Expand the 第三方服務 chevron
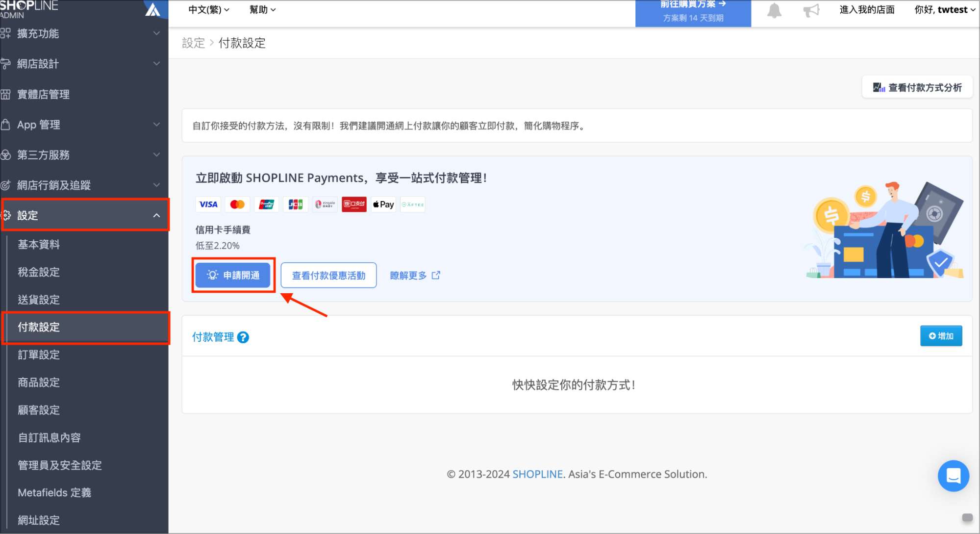 tap(156, 155)
